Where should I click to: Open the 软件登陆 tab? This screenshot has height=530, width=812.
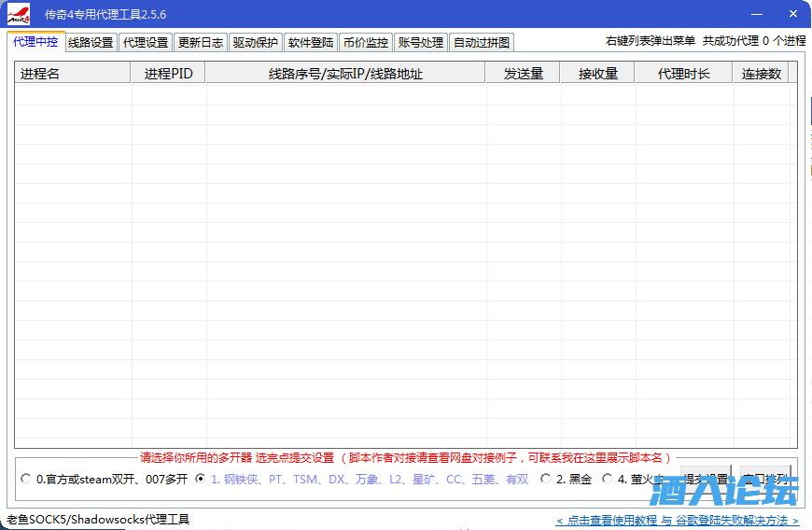(310, 43)
